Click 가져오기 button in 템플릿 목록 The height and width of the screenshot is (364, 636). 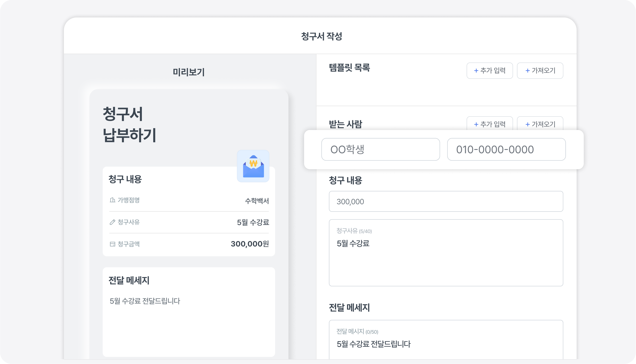(x=540, y=70)
